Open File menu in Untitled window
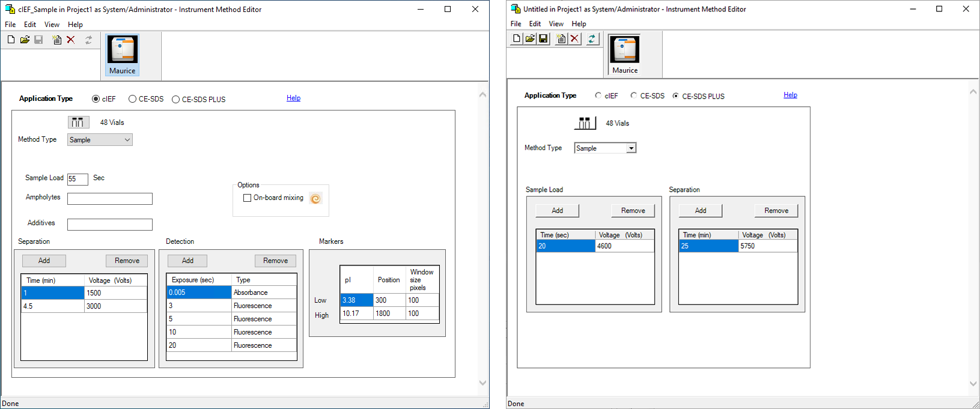The height and width of the screenshot is (409, 980). click(516, 24)
